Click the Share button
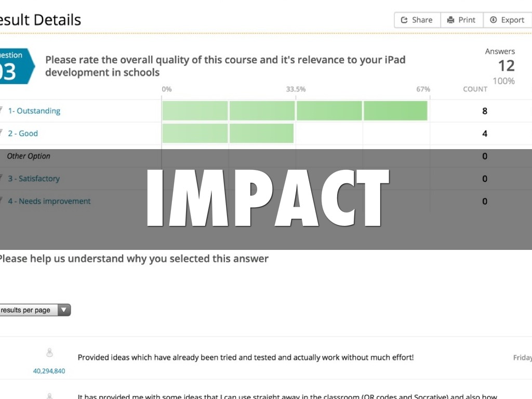 pos(417,20)
